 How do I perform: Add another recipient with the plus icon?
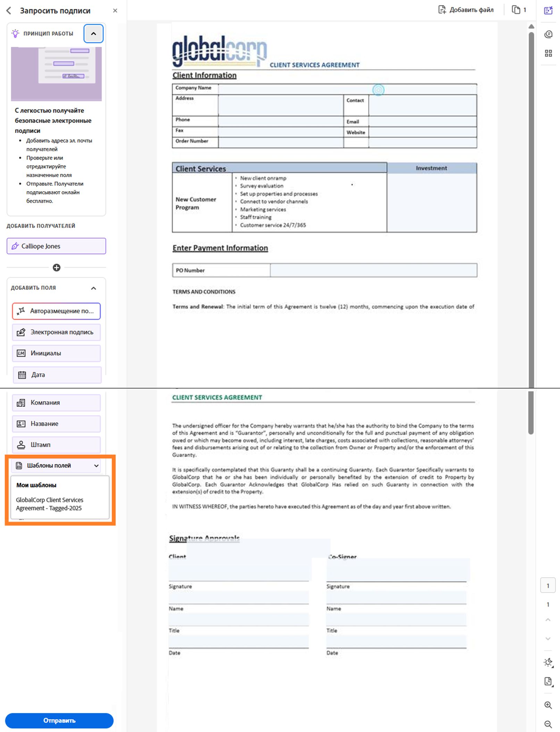coord(57,268)
